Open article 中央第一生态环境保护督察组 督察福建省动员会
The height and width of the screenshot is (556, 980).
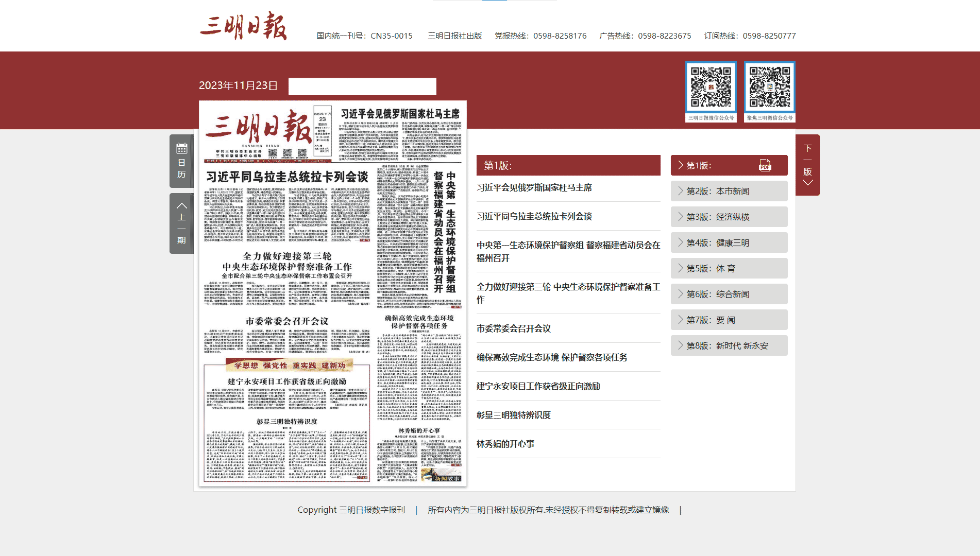(x=568, y=251)
